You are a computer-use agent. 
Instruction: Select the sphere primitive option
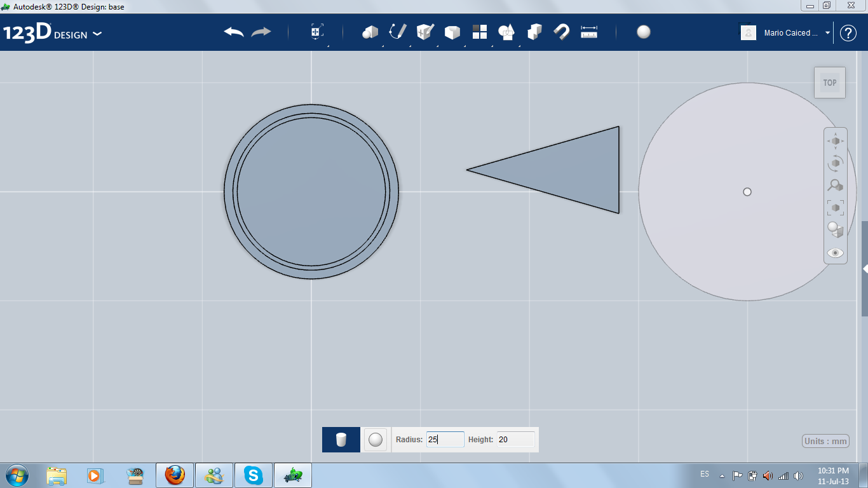(x=376, y=440)
